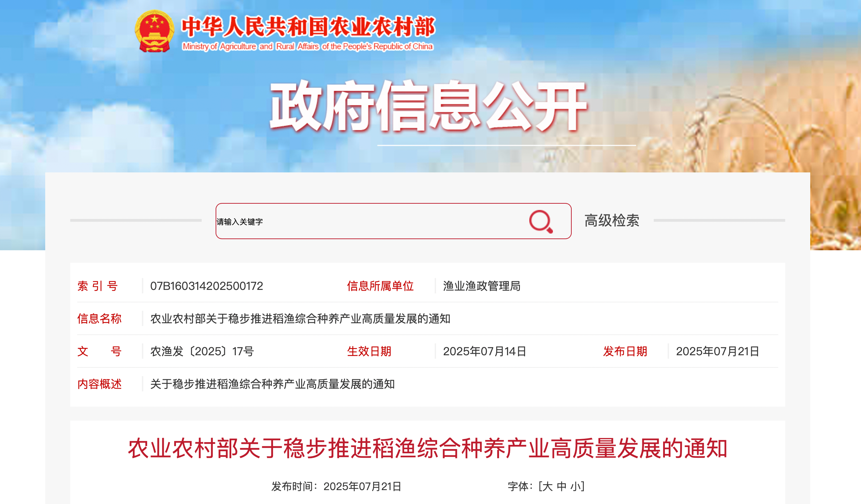The image size is (861, 504).
Task: Click the red article title heading
Action: pos(428,448)
